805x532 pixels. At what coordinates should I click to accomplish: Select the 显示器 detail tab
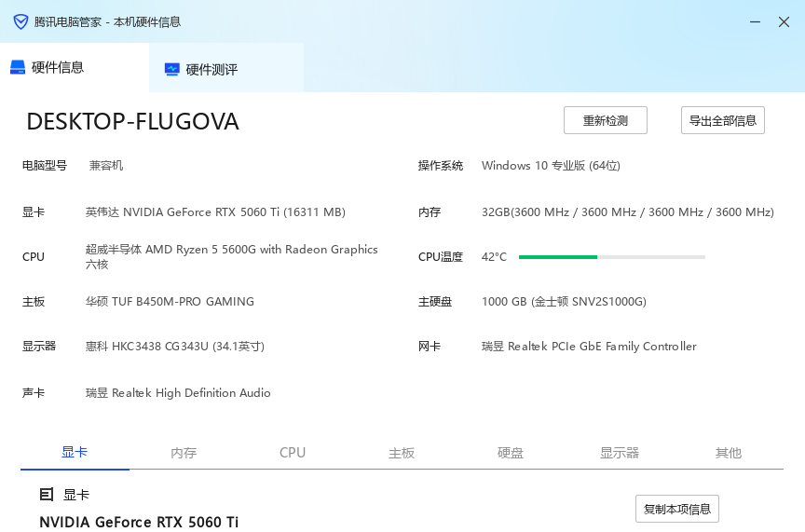click(x=620, y=453)
